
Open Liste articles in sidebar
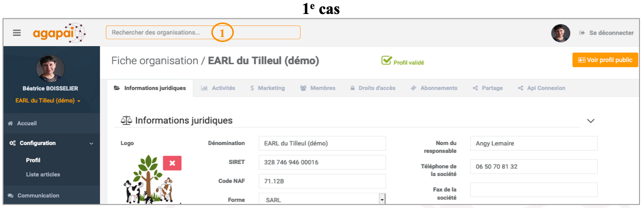(x=43, y=174)
